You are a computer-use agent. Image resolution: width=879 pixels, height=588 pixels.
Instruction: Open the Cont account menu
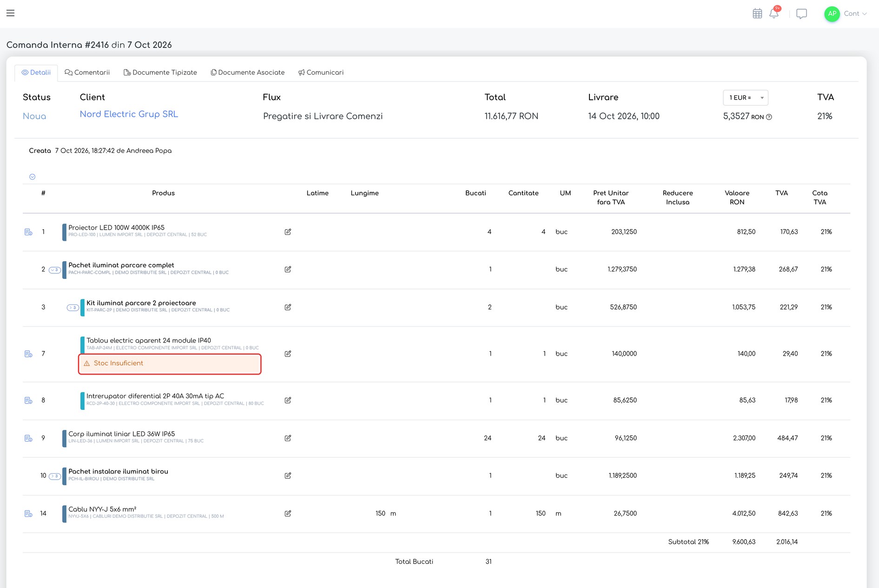(x=846, y=13)
